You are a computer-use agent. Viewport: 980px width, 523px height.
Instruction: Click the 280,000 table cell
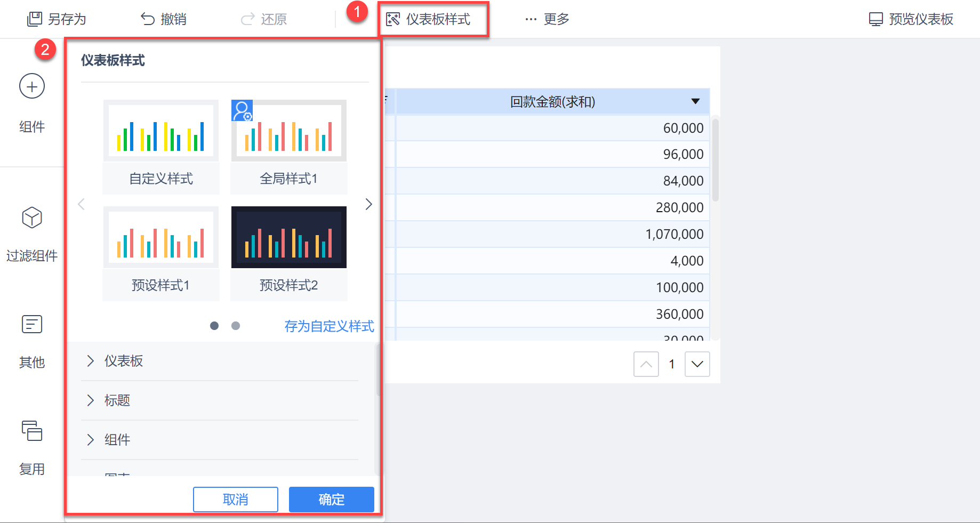[553, 208]
